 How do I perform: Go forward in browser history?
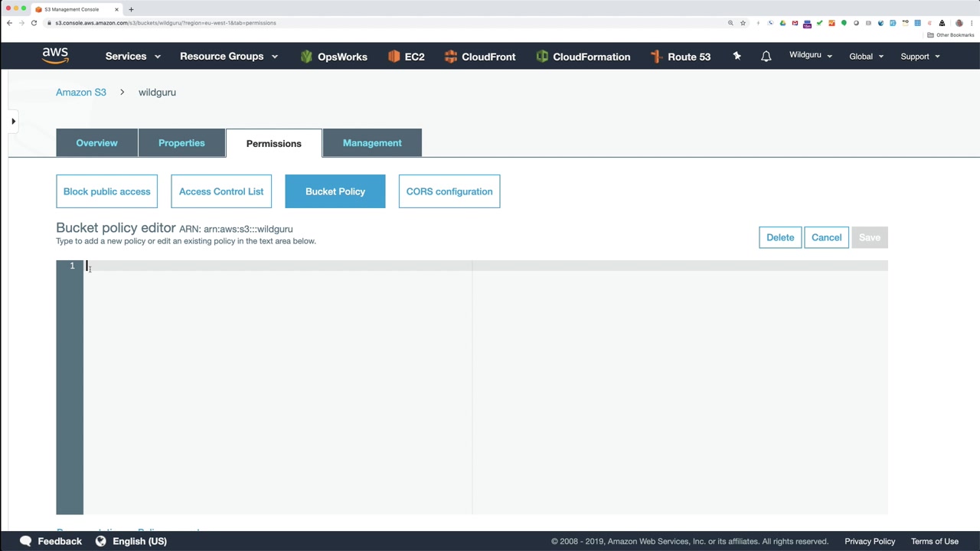click(21, 23)
